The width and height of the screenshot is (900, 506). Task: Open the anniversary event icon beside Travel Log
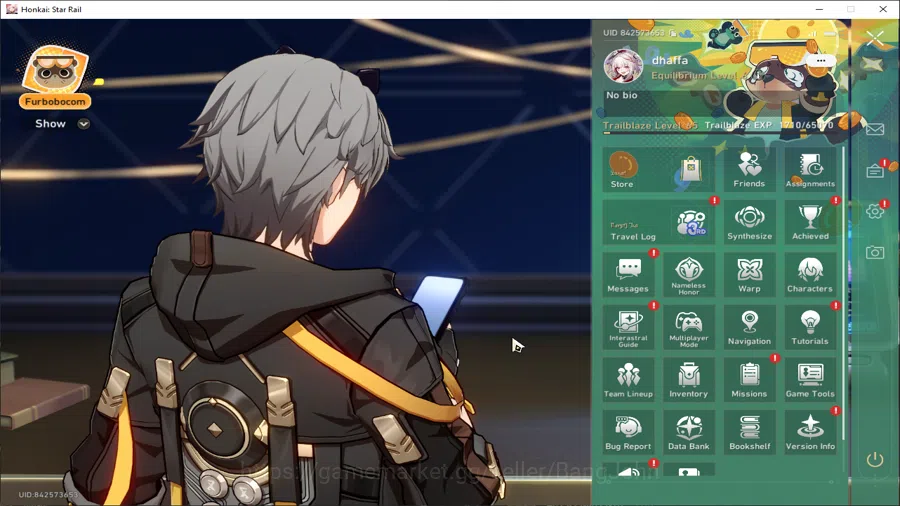click(x=691, y=223)
